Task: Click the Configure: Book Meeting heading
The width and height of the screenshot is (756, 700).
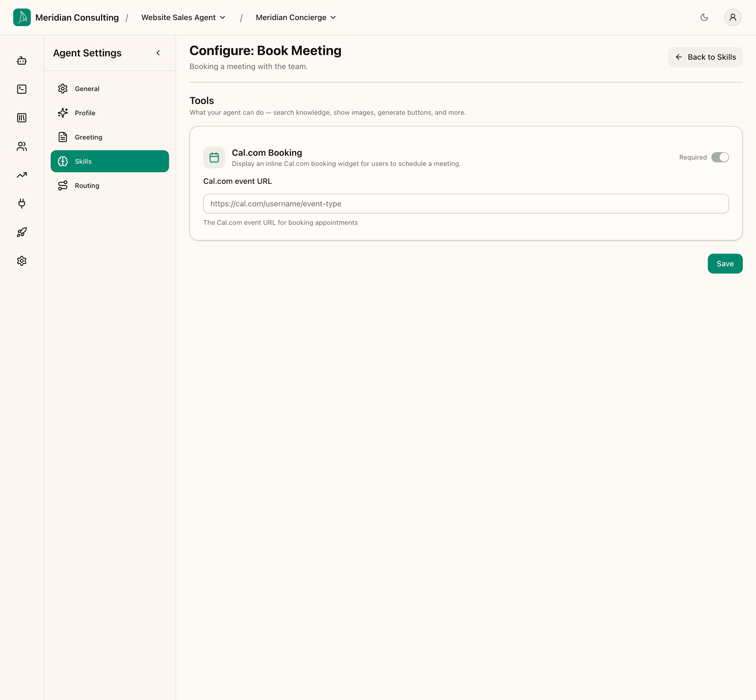Action: (x=265, y=51)
